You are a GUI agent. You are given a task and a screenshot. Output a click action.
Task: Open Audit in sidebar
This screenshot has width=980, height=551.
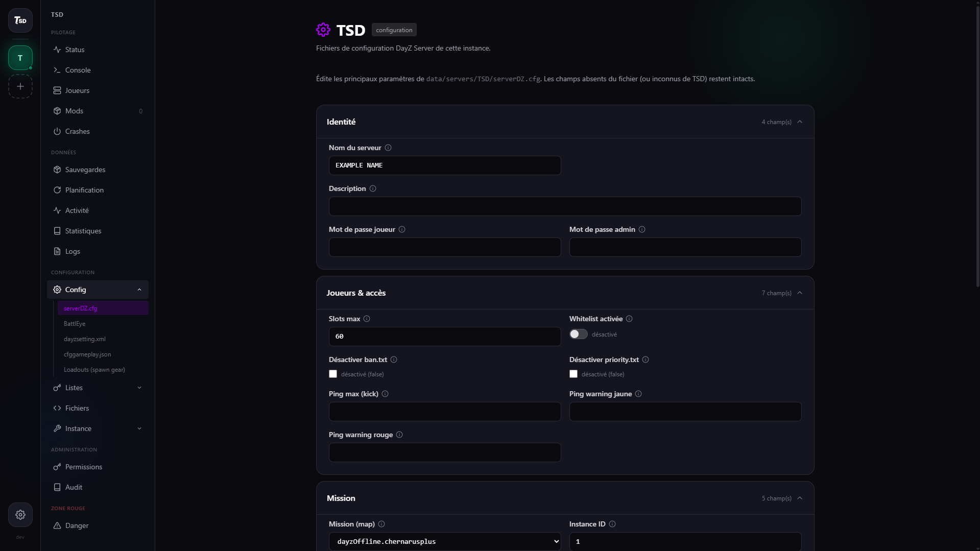pyautogui.click(x=98, y=487)
